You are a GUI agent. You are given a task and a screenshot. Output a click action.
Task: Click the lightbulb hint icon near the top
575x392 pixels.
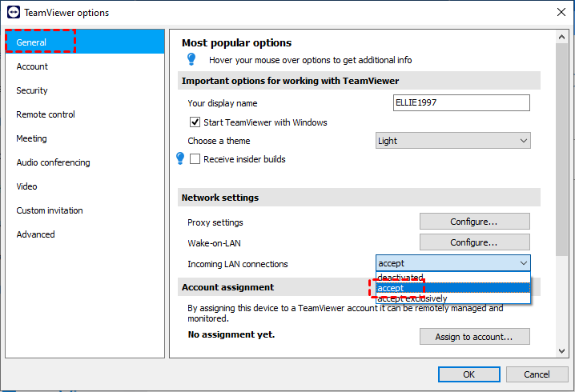coord(191,59)
